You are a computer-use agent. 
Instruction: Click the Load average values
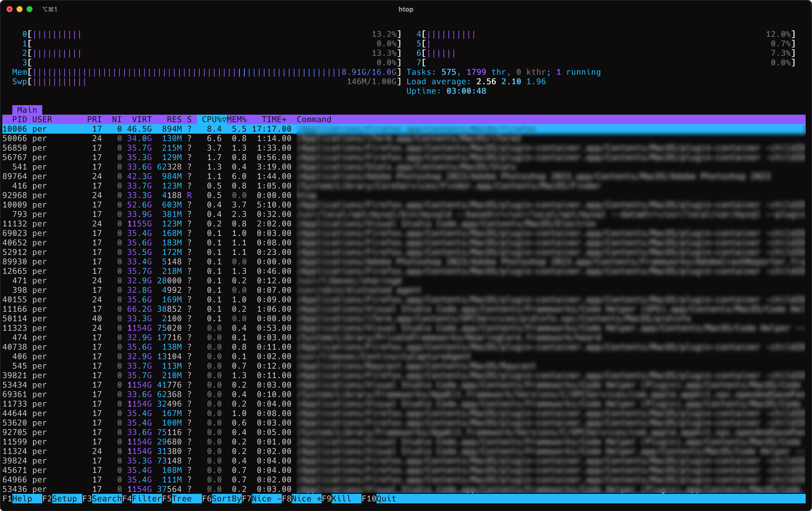pos(511,82)
